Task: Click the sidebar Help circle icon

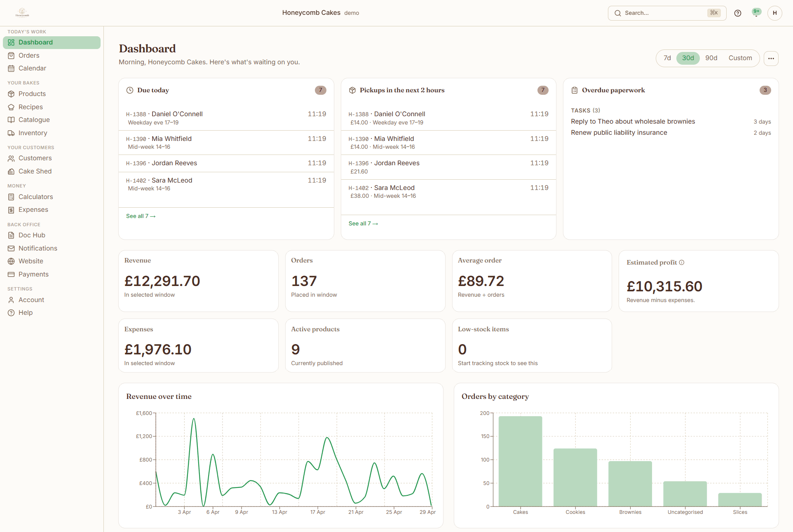Action: (x=11, y=313)
